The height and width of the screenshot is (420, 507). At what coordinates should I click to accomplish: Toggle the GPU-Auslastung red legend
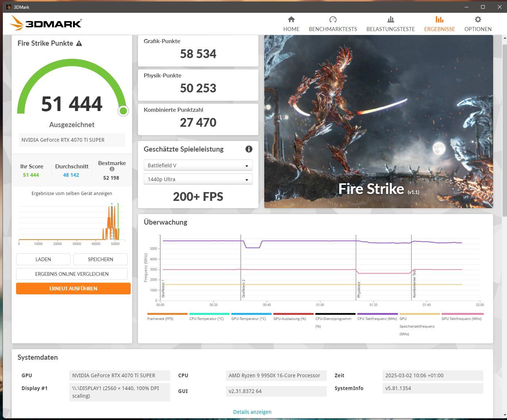click(x=293, y=316)
